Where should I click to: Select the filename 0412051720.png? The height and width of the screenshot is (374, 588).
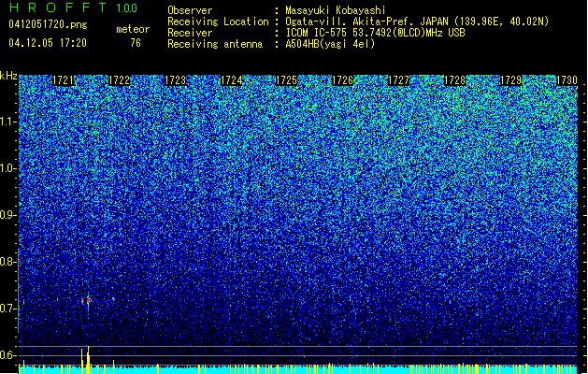point(48,24)
